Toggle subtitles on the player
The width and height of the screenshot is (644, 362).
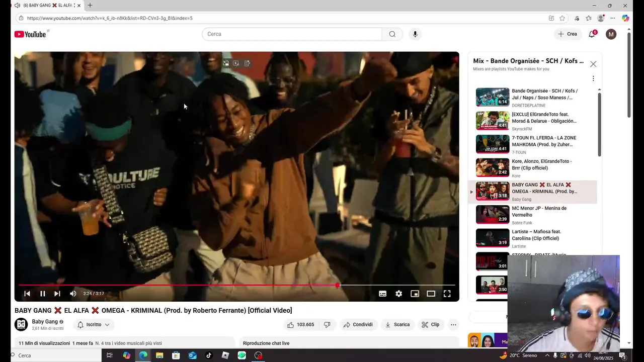click(x=382, y=294)
